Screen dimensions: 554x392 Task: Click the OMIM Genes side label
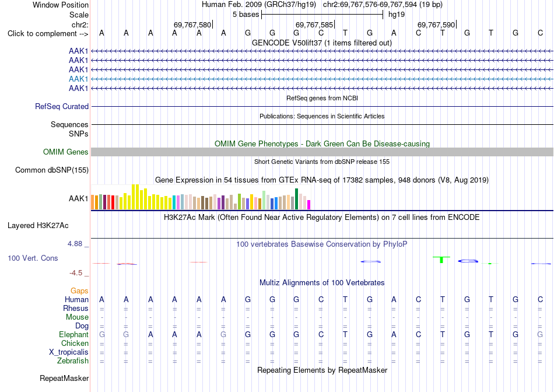pyautogui.click(x=66, y=152)
